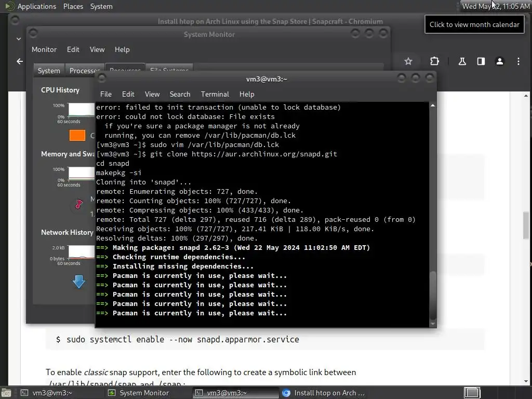Click the blue network receiving arrow icon

(x=79, y=282)
